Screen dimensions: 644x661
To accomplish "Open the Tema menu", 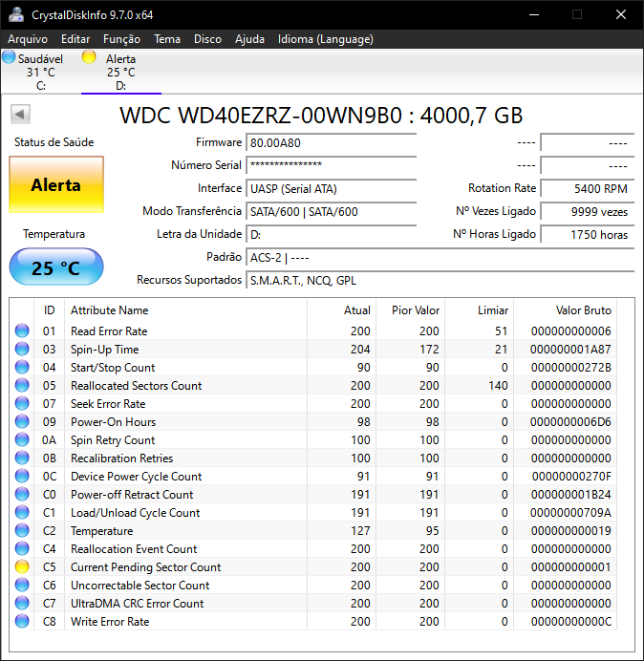I will (167, 39).
